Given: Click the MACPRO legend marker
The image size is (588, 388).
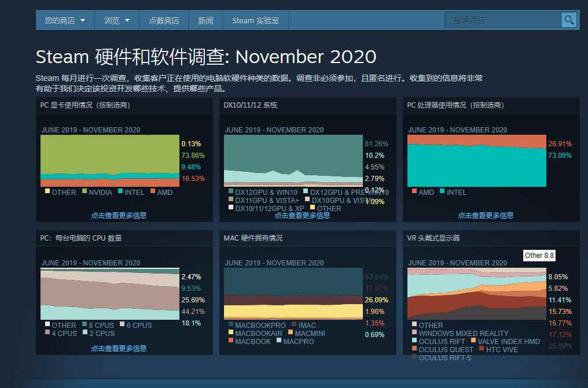Looking at the screenshot, I should [280, 341].
